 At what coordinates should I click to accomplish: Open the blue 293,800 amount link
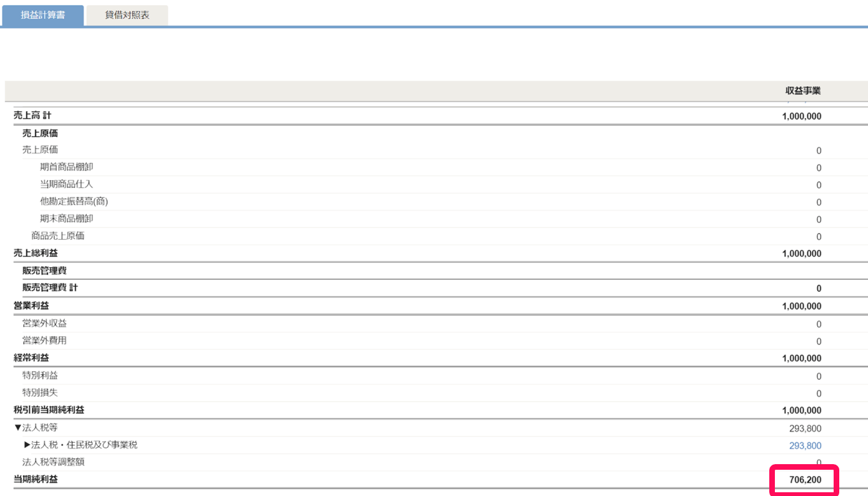pyautogui.click(x=805, y=445)
